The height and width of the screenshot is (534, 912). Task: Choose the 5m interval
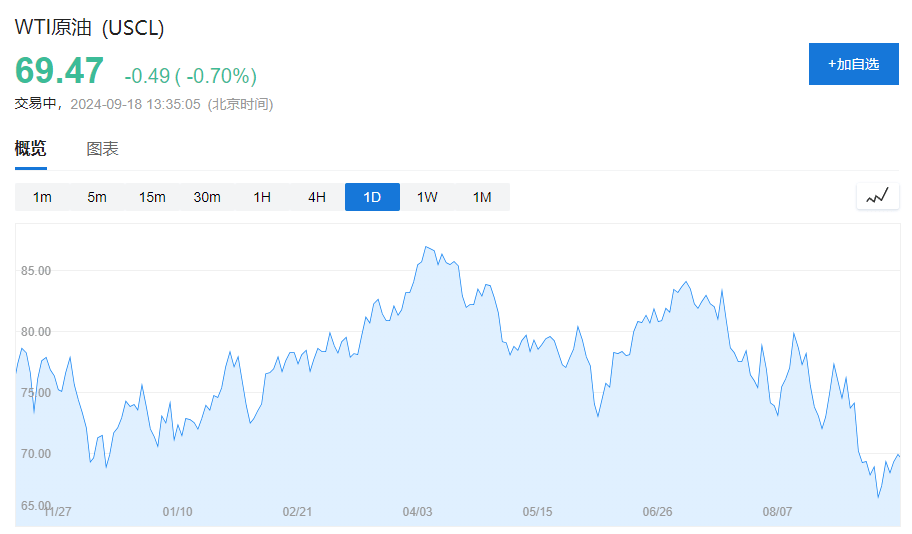(97, 197)
